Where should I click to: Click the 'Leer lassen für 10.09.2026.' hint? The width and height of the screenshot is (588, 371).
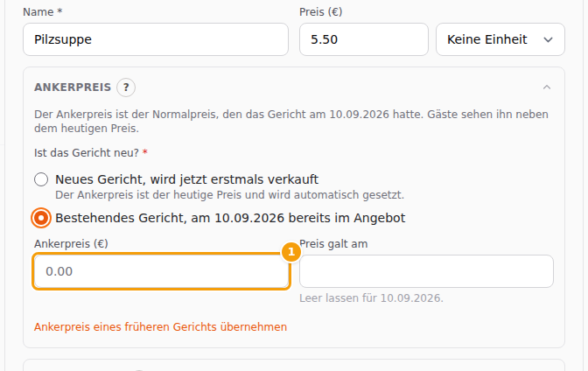tap(371, 298)
